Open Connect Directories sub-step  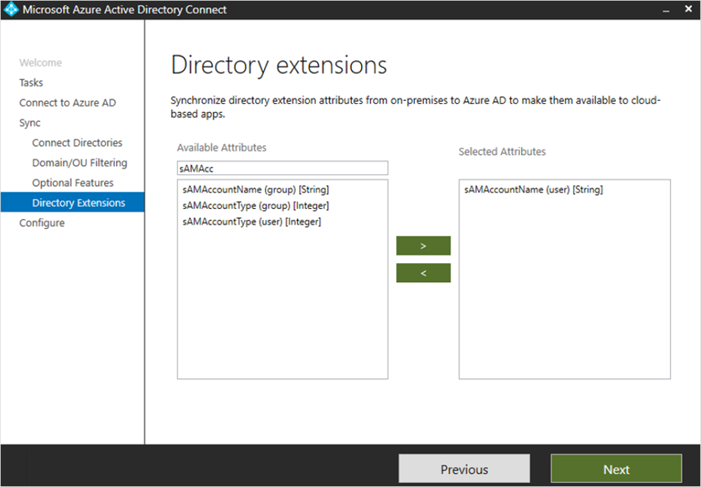(77, 143)
